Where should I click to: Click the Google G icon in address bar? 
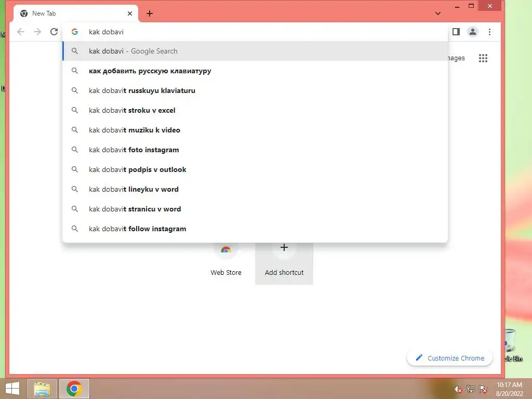tap(75, 32)
